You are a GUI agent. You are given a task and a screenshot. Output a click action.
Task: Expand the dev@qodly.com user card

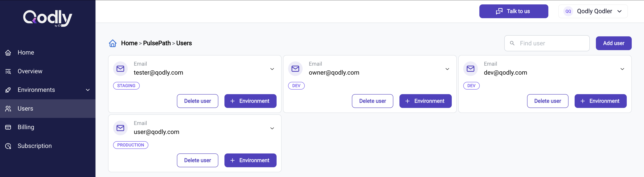(622, 69)
